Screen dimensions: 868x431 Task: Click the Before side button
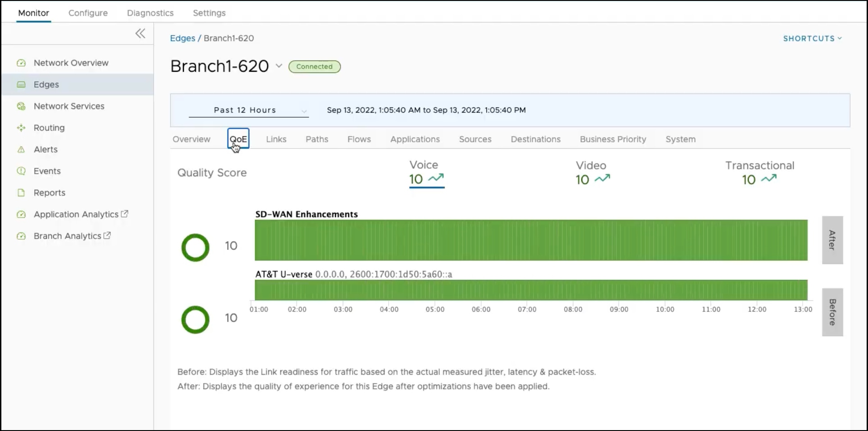tap(832, 312)
